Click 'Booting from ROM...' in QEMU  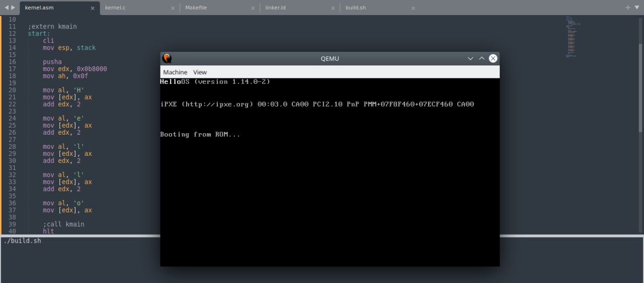click(200, 134)
